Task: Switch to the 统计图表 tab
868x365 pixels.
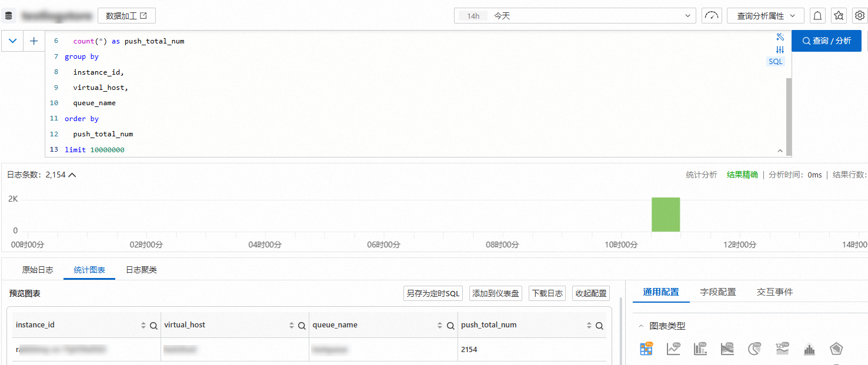Action: (x=89, y=270)
